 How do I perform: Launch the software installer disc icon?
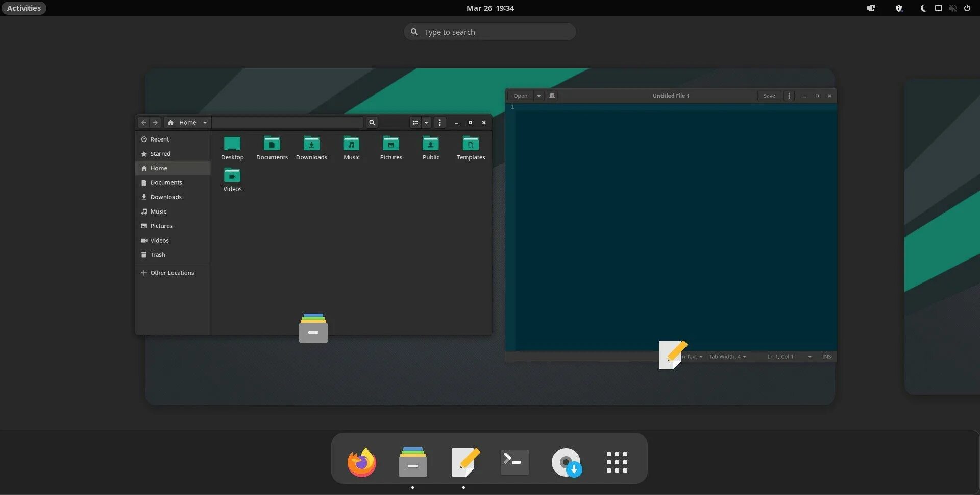(x=566, y=462)
